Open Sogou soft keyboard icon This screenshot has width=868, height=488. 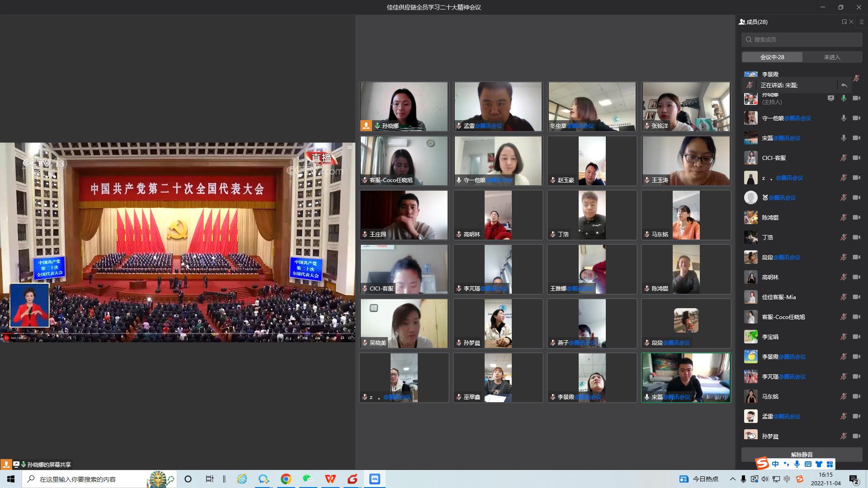coord(808,464)
